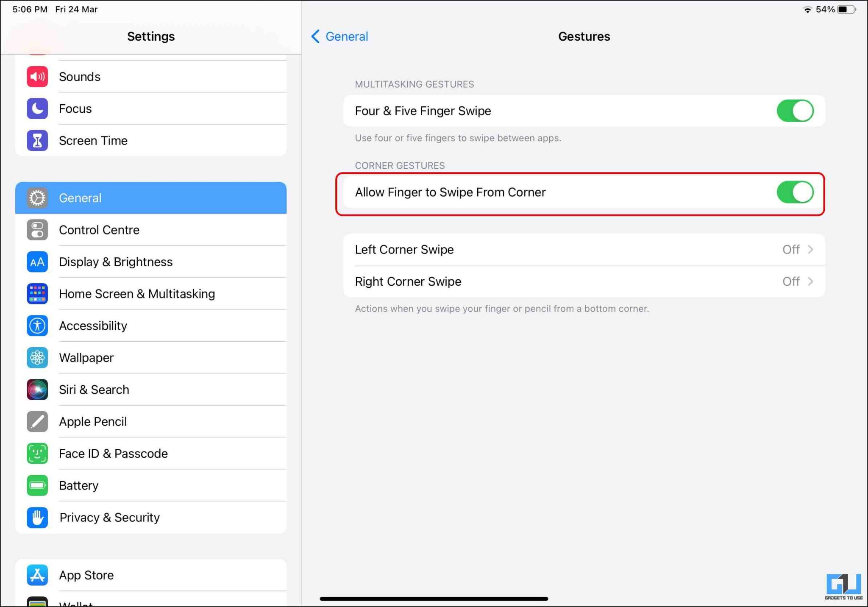This screenshot has height=607, width=868.
Task: Click the Accessibility person icon
Action: click(37, 326)
